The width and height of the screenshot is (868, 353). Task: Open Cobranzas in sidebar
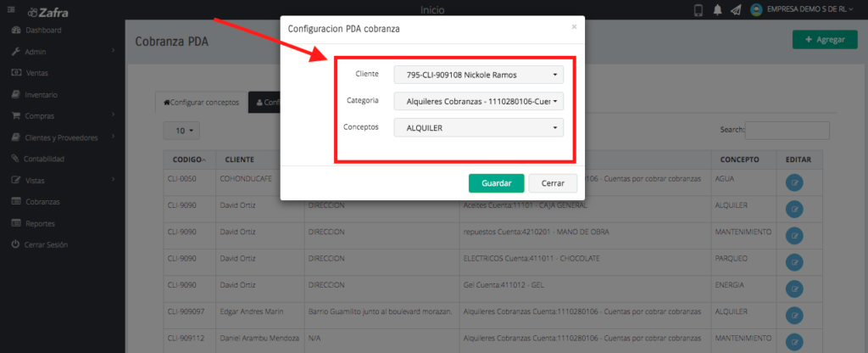point(42,202)
